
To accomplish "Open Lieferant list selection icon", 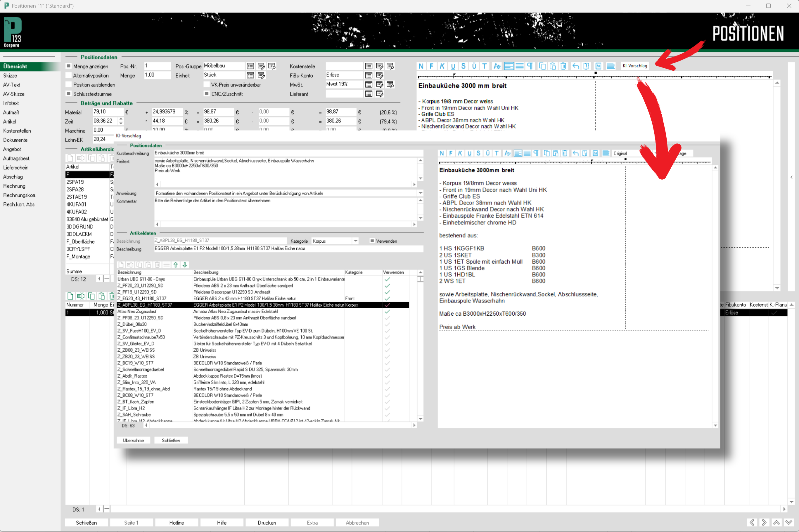I will [369, 94].
